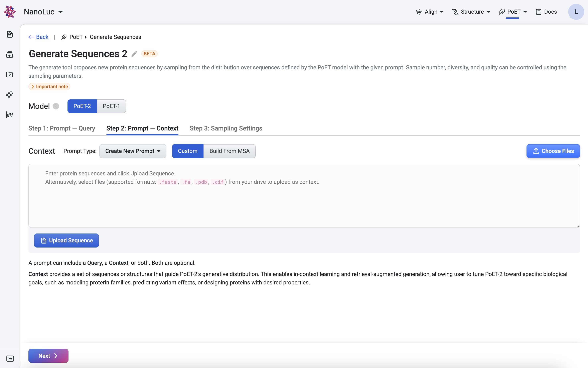Click PoET in the breadcrumb
The width and height of the screenshot is (588, 368).
click(x=76, y=37)
